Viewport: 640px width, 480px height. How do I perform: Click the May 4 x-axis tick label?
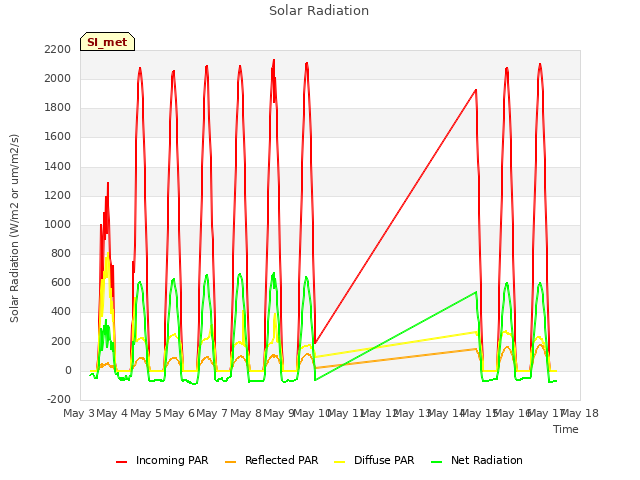pyautogui.click(x=112, y=413)
